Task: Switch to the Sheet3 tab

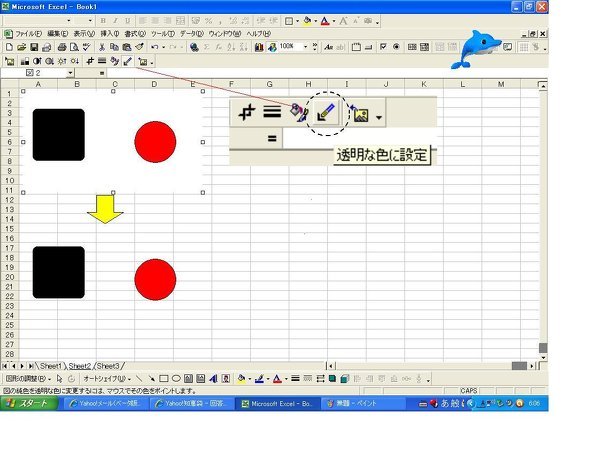Action: click(108, 366)
